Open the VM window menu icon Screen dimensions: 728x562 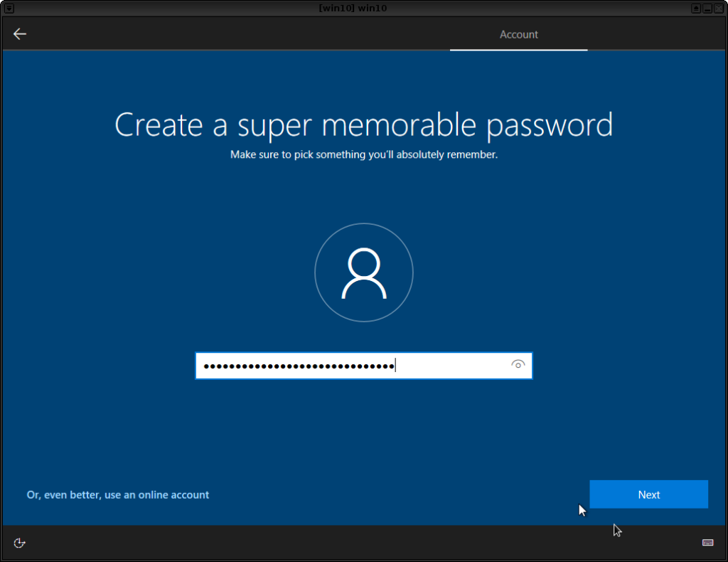[x=9, y=9]
